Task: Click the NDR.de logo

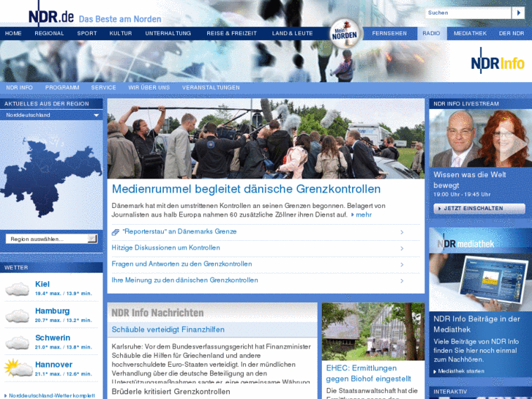Action: [x=51, y=15]
